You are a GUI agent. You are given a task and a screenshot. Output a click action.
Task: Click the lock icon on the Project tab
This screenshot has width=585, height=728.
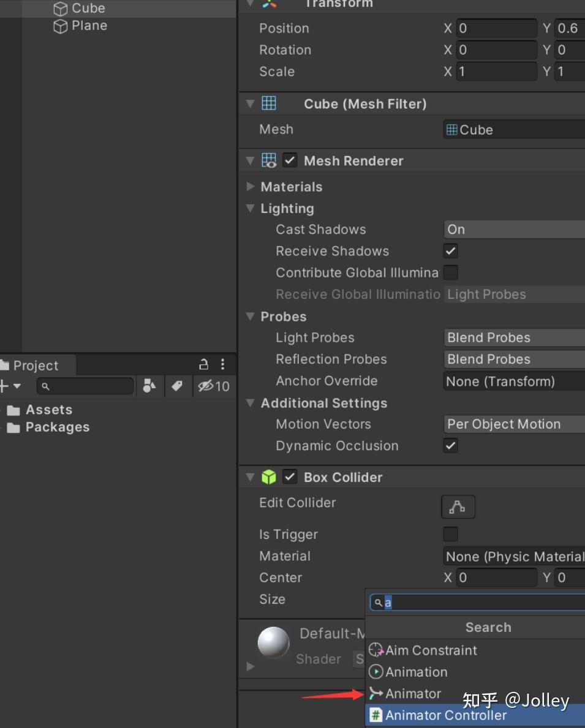coord(203,364)
